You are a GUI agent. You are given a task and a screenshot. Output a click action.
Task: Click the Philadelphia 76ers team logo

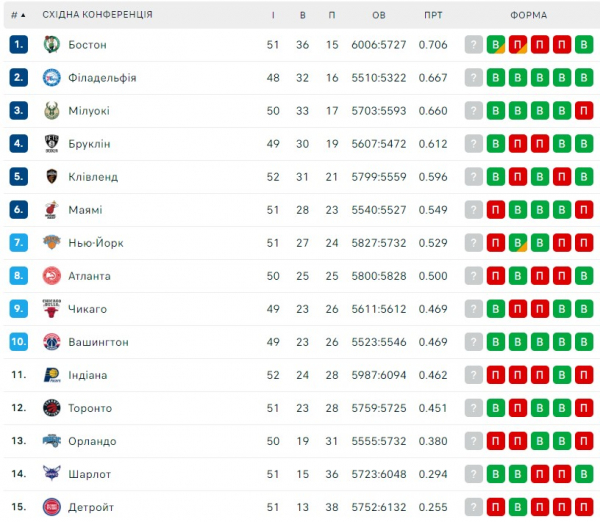[x=52, y=78]
